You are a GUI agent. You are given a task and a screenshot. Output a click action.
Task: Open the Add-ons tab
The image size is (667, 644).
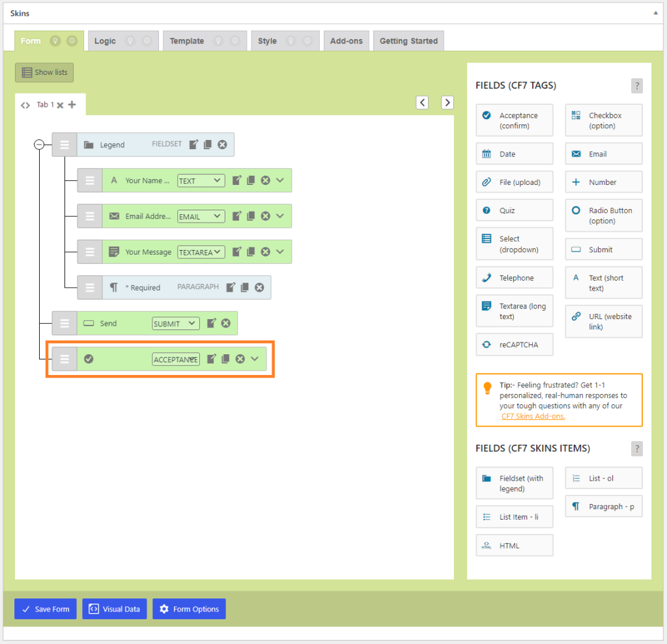[x=346, y=41]
